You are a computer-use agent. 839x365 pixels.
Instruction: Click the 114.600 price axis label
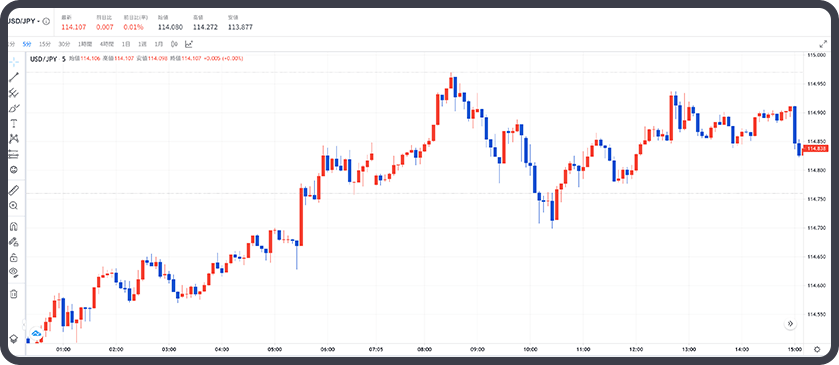pyautogui.click(x=817, y=286)
